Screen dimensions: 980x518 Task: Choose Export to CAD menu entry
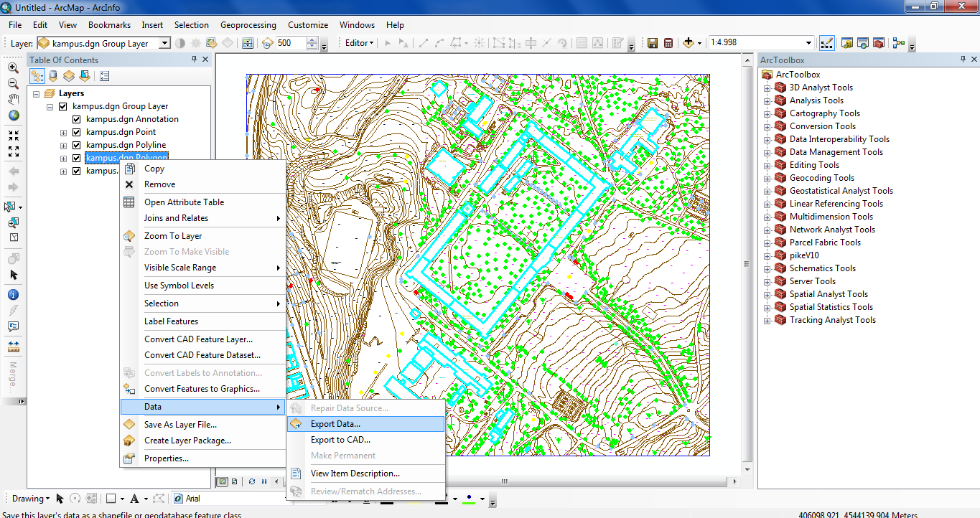coord(365,440)
